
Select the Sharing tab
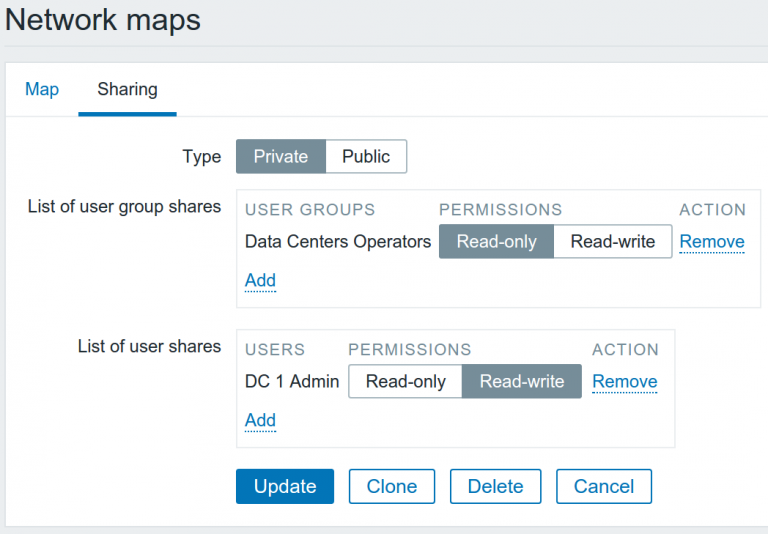point(127,90)
